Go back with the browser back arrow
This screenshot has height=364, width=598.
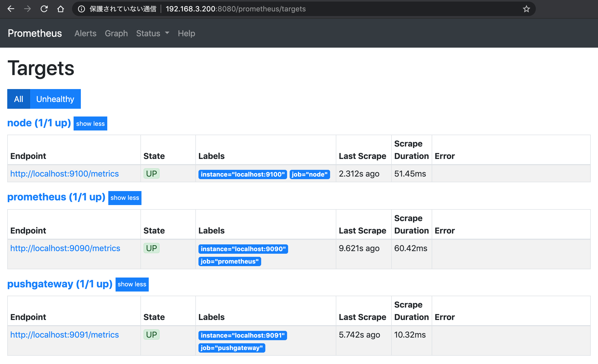(11, 9)
